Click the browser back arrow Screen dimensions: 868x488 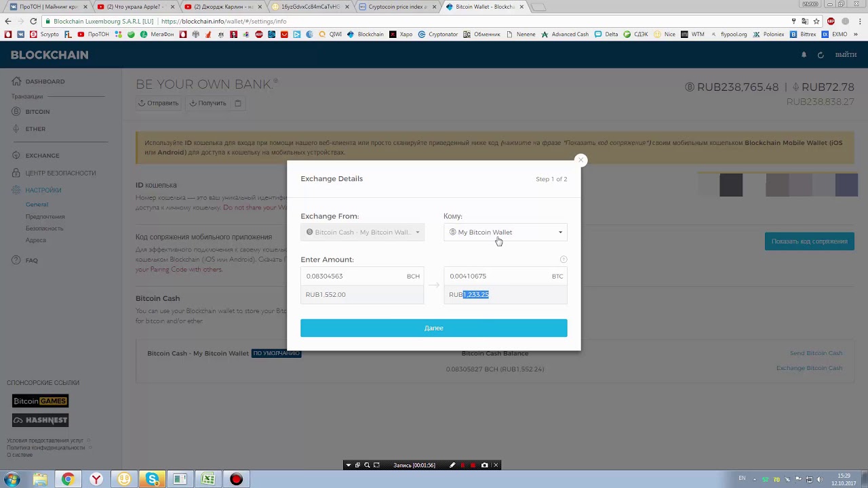pyautogui.click(x=8, y=21)
